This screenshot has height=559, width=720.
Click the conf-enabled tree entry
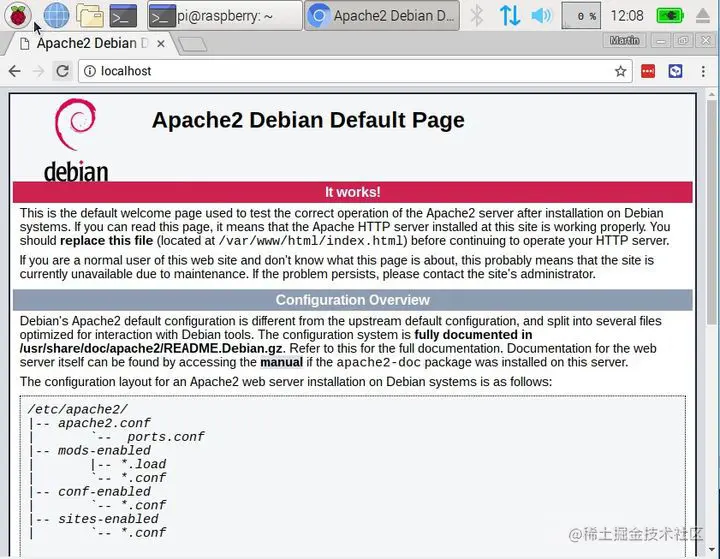[104, 492]
